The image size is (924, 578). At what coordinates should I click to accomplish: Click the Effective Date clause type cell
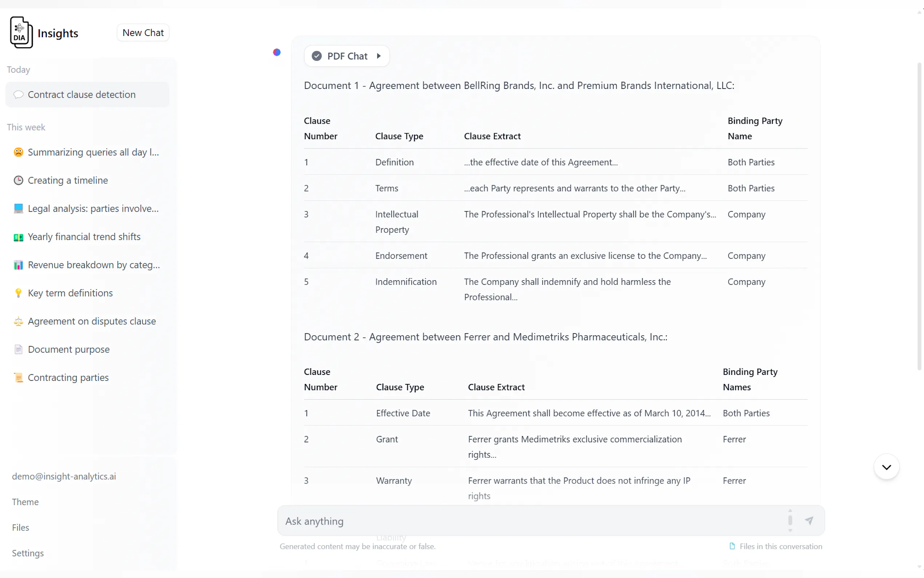403,413
